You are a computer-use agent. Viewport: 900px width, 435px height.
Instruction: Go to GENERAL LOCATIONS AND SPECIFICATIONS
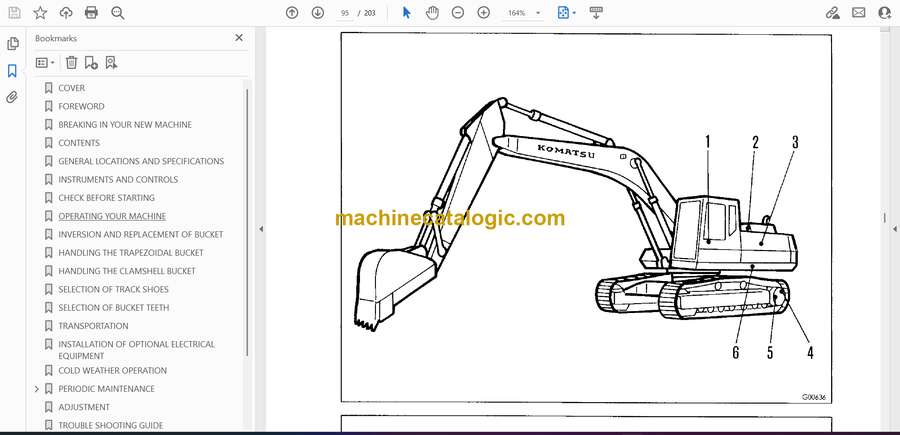(x=141, y=161)
